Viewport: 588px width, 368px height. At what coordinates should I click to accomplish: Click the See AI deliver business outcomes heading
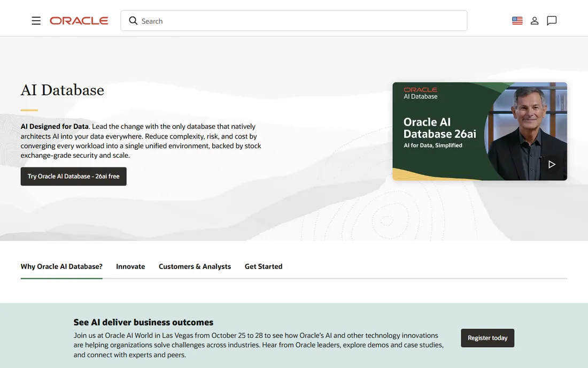click(x=143, y=322)
